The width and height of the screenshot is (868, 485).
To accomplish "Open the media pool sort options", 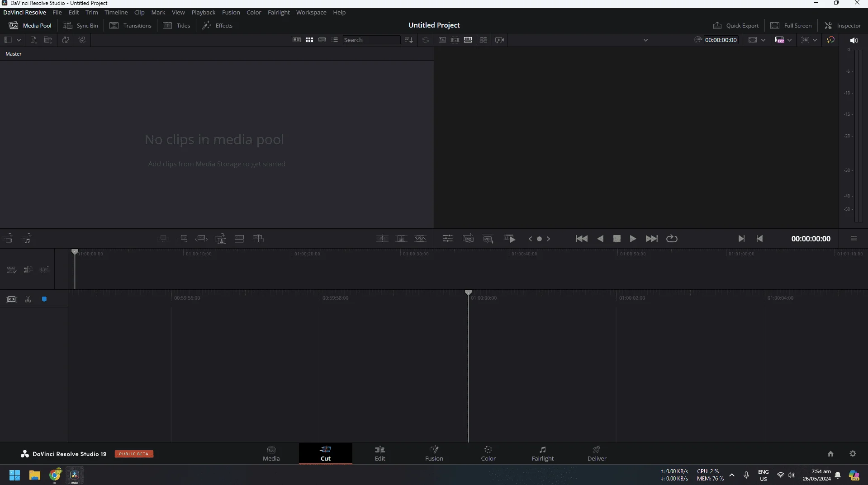I will 409,40.
